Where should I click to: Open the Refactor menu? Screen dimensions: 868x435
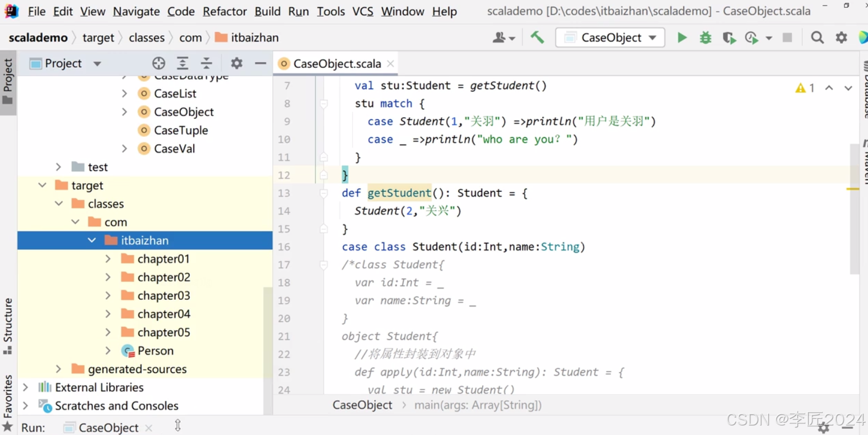click(226, 11)
